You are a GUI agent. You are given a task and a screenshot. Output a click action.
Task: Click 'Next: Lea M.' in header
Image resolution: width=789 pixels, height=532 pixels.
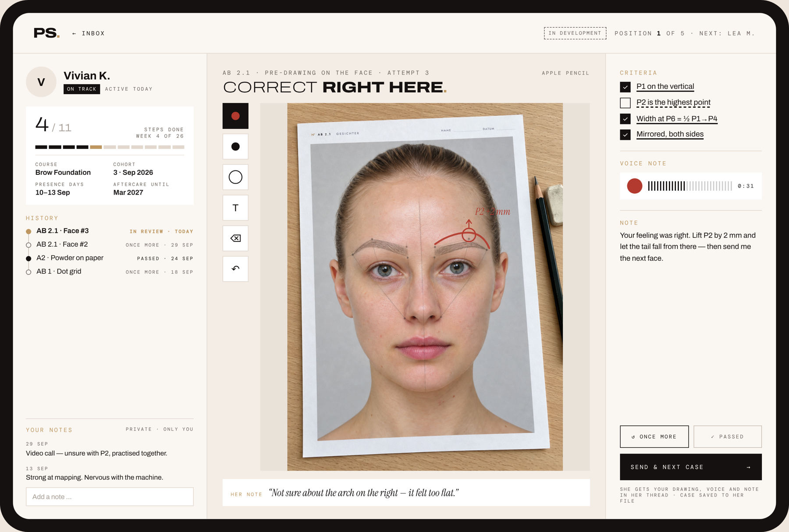click(727, 33)
